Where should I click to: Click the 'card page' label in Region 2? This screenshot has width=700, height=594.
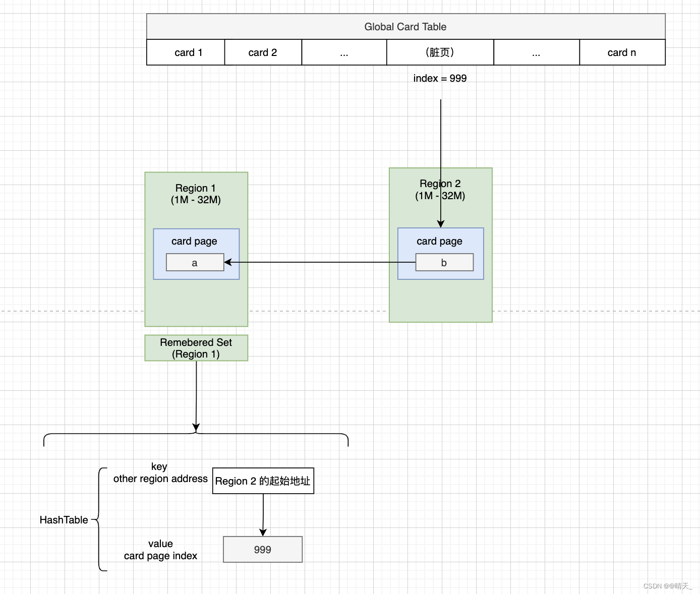point(439,241)
